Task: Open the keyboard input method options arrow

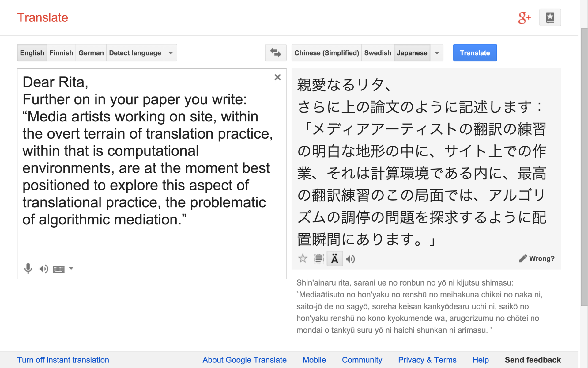Action: click(71, 268)
